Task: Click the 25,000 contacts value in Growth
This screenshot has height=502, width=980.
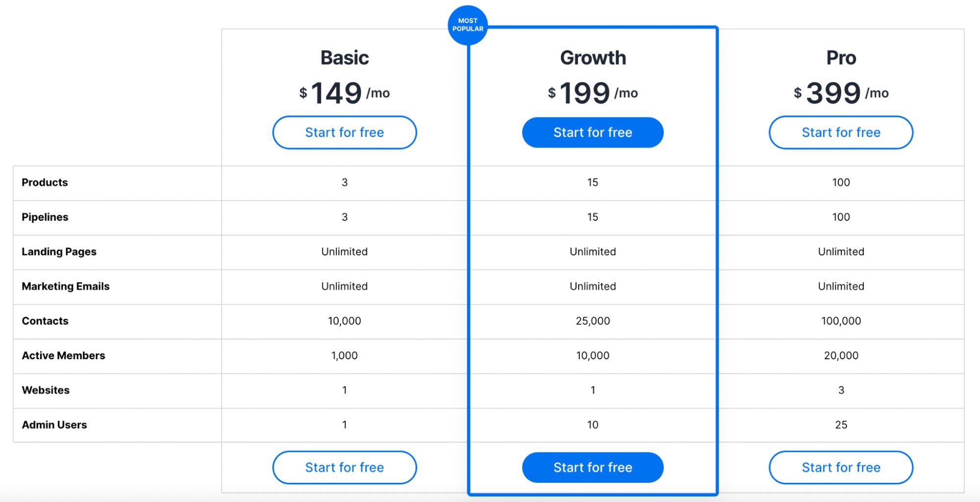Action: tap(593, 321)
